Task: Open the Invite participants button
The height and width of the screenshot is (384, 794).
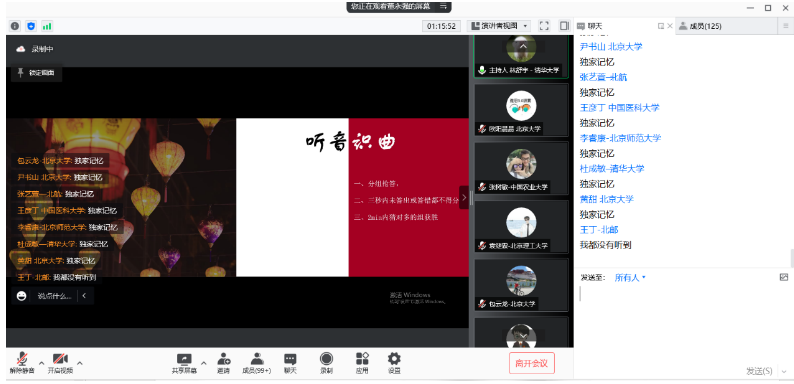Action: [x=223, y=363]
